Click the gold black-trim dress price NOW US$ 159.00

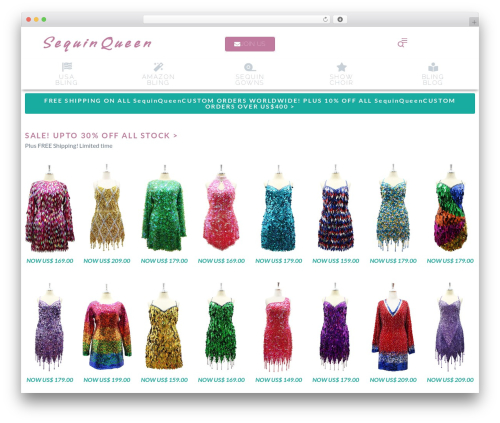coord(164,380)
